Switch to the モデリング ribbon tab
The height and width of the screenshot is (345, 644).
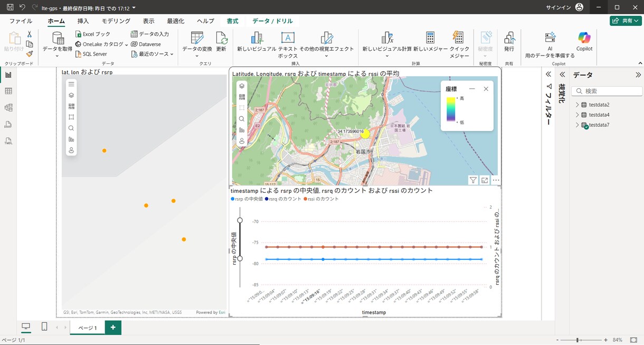[116, 21]
